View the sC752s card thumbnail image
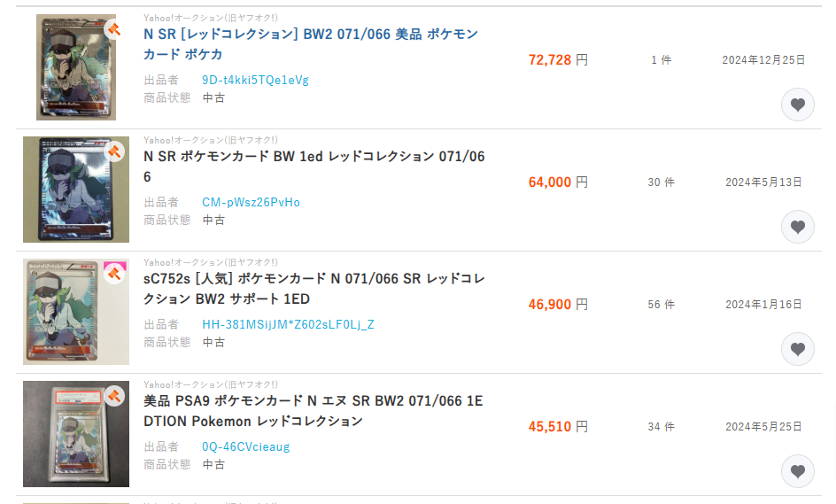 pos(75,312)
